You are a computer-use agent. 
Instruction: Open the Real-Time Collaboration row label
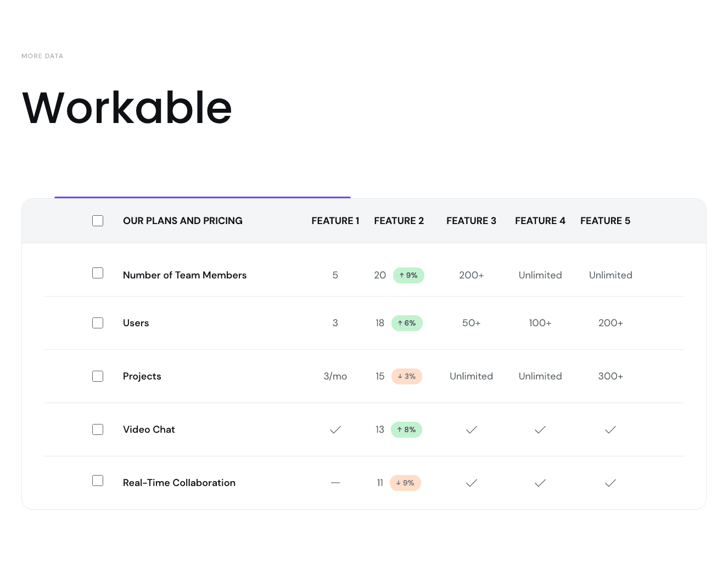179,483
